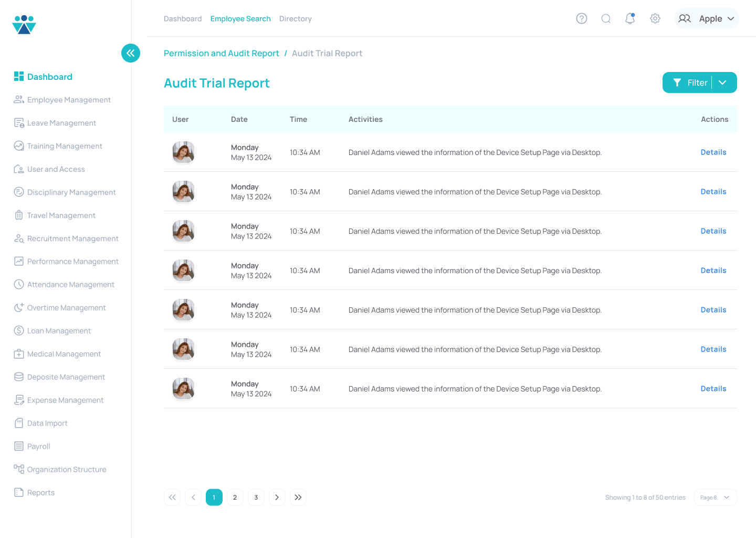This screenshot has width=756, height=538.
Task: Click the Organization Structure icon
Action: pyautogui.click(x=19, y=469)
